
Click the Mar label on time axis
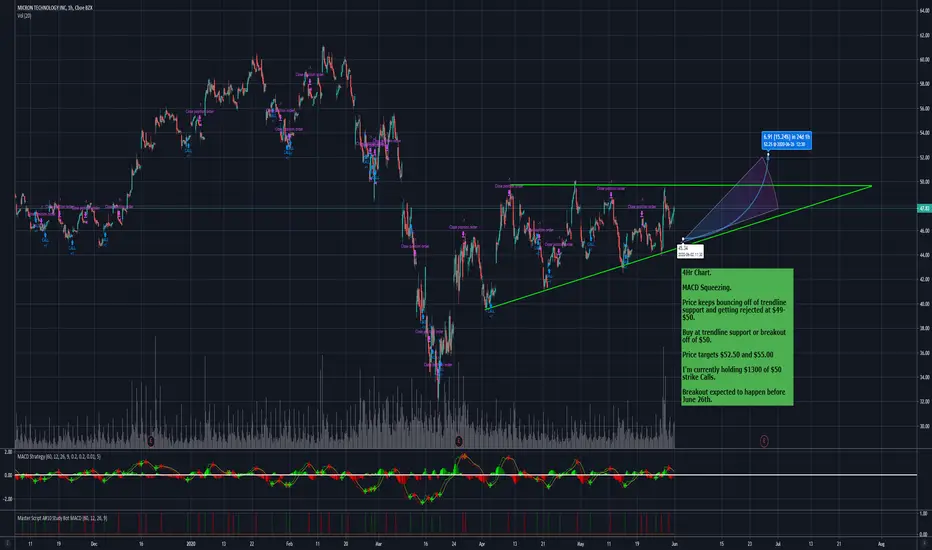[379, 543]
